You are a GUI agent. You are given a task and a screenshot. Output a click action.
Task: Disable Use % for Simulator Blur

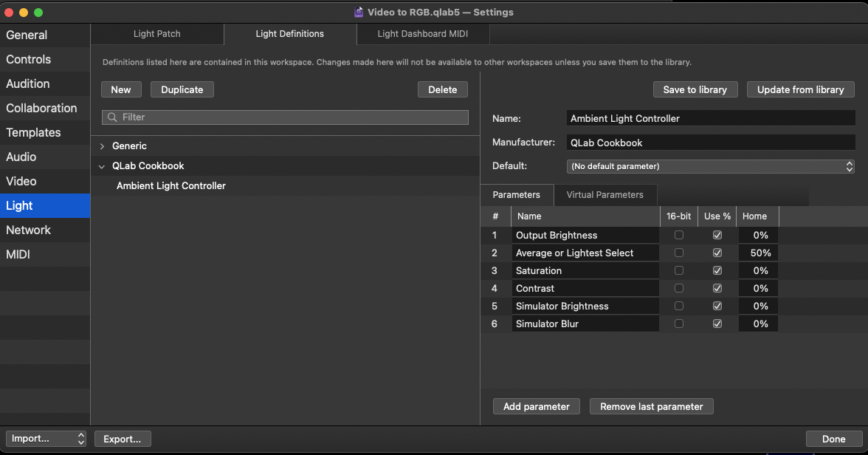click(x=717, y=324)
